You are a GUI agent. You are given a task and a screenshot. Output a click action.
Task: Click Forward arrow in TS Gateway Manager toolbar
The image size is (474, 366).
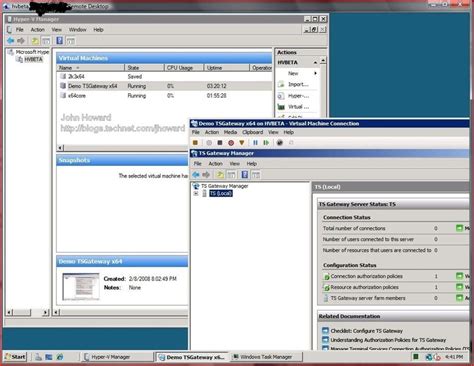(x=206, y=174)
